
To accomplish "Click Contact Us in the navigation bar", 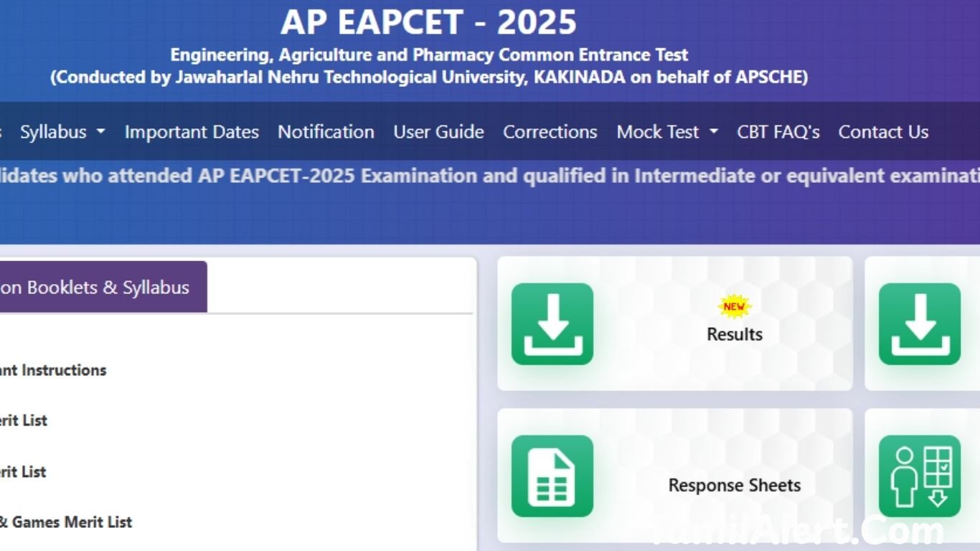I will tap(883, 131).
